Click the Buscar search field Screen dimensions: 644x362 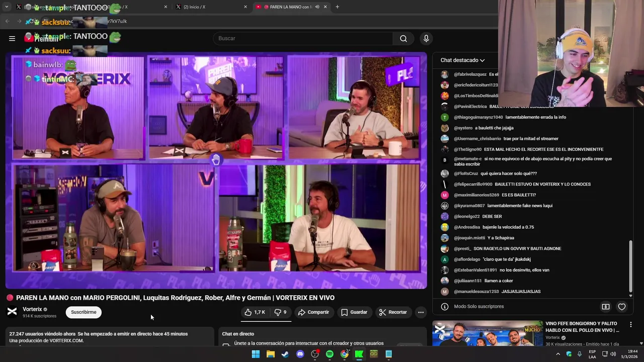303,38
